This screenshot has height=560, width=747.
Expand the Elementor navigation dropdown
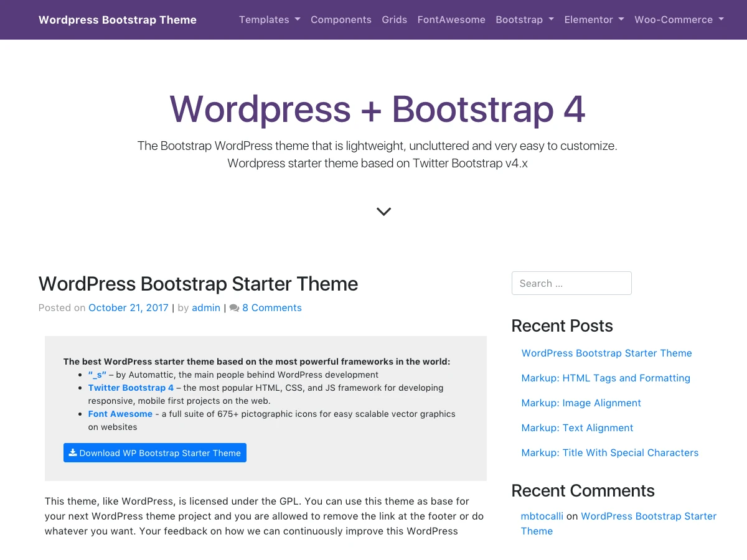(x=594, y=19)
